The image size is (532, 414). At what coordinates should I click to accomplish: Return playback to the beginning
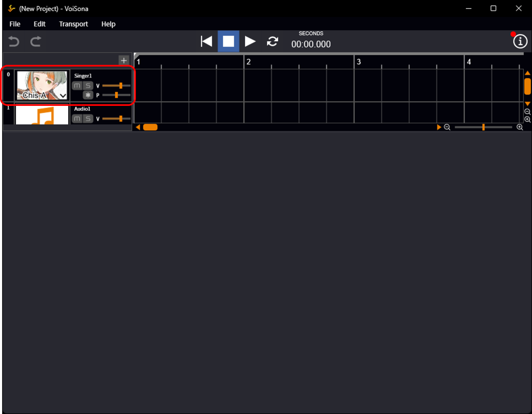tap(207, 41)
